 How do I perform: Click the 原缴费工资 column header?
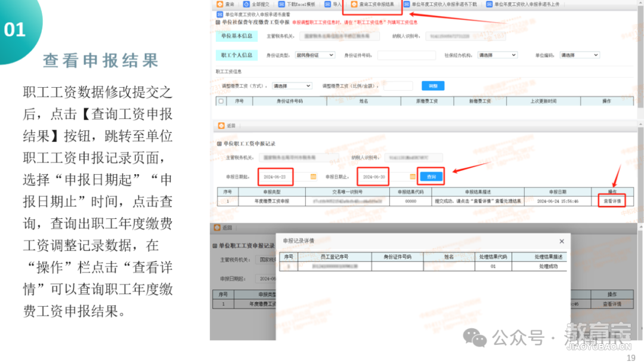click(x=427, y=101)
